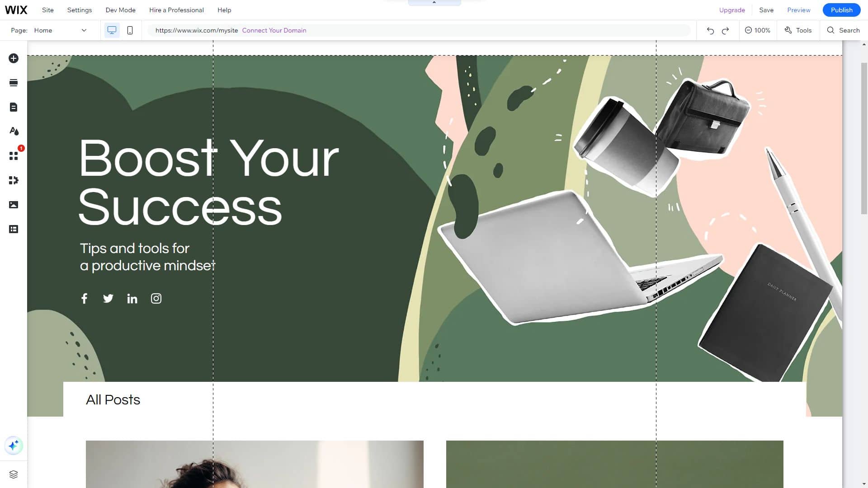Open the Layers panel
Screen dimensions: 868x488
tap(14, 474)
